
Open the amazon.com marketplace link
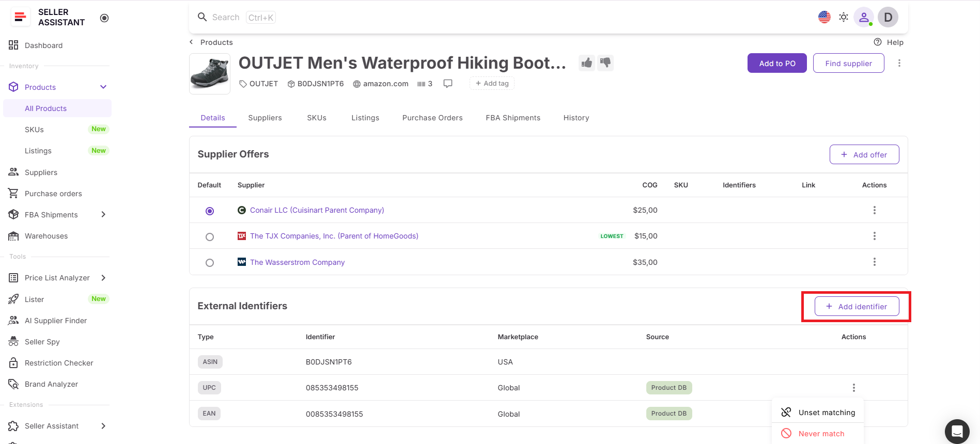tap(381, 84)
